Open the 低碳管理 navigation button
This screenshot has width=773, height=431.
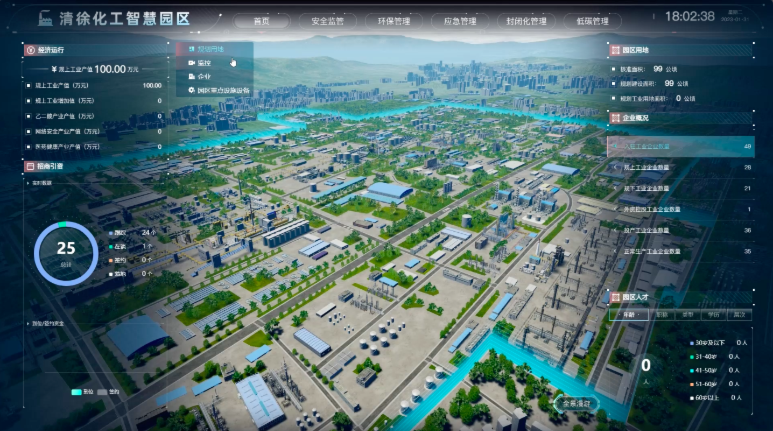pos(592,20)
